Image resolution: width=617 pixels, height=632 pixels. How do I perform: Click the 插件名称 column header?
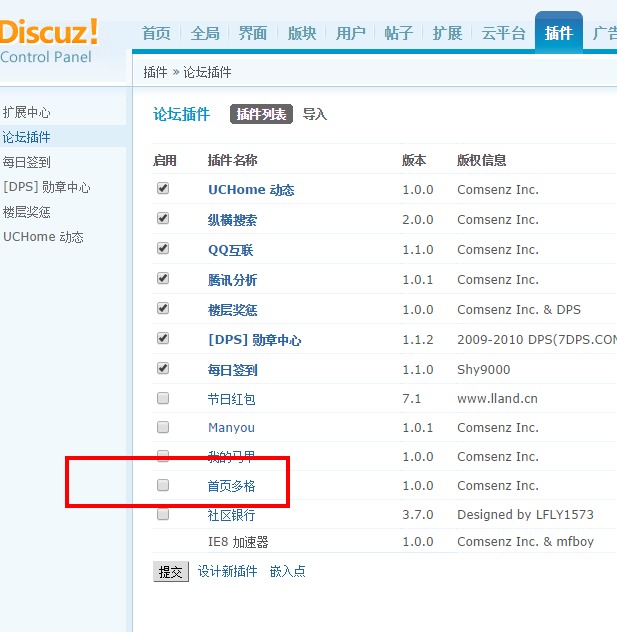[x=233, y=160]
